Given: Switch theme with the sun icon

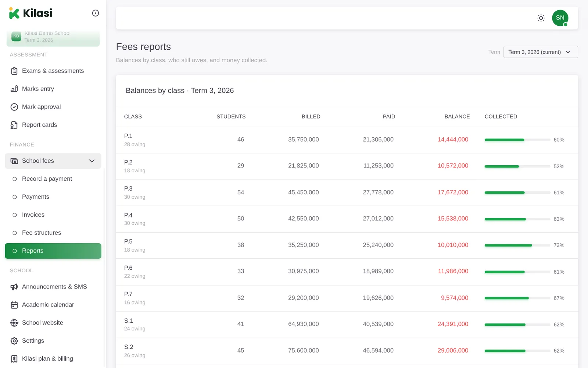Looking at the screenshot, I should click(x=541, y=18).
